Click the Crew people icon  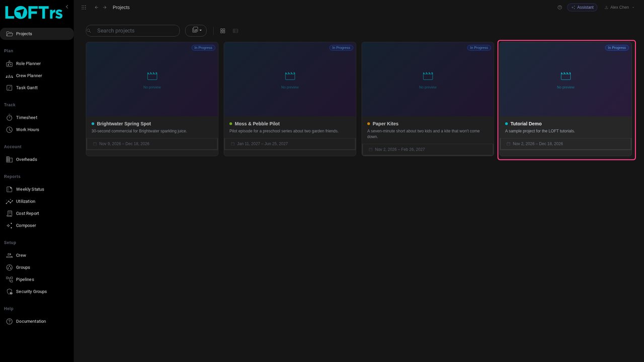[9, 255]
